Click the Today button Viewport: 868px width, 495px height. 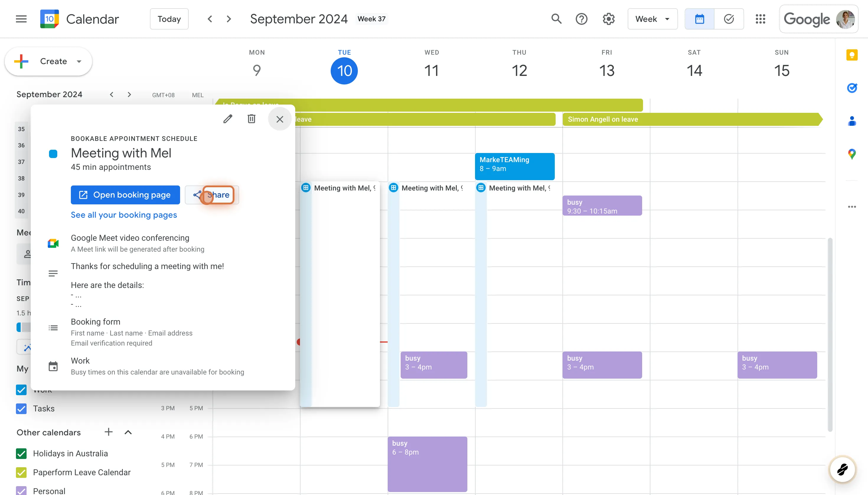pos(169,19)
